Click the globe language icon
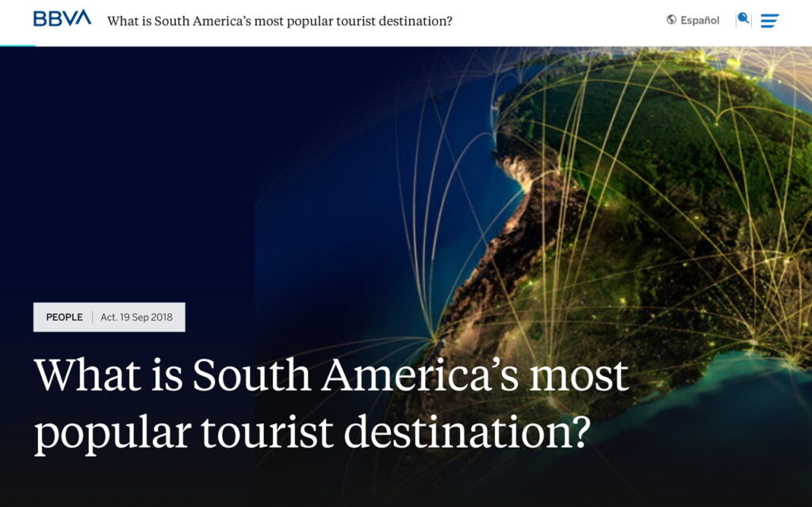 click(x=671, y=20)
